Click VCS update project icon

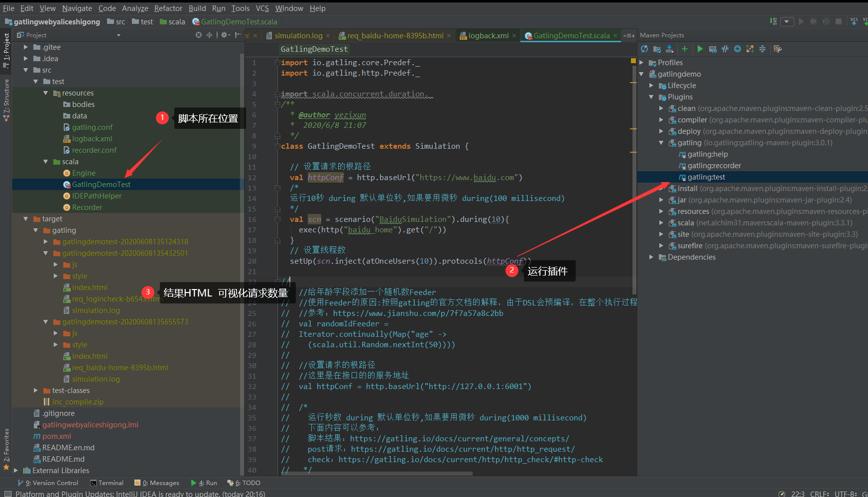pyautogui.click(x=854, y=21)
